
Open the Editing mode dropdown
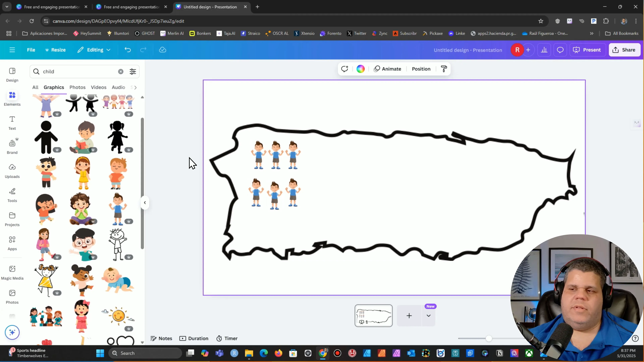[x=94, y=50]
